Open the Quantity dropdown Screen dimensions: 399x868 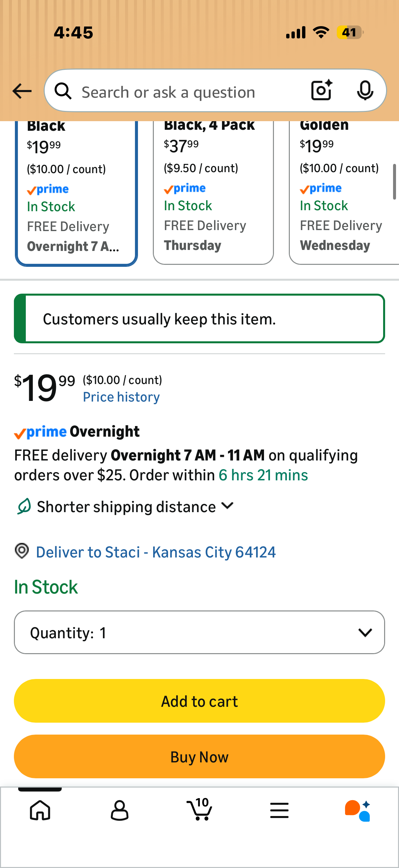click(199, 632)
